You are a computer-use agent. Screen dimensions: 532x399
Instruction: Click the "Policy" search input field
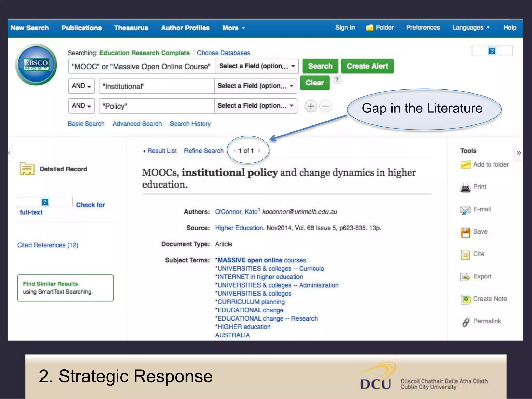(157, 106)
